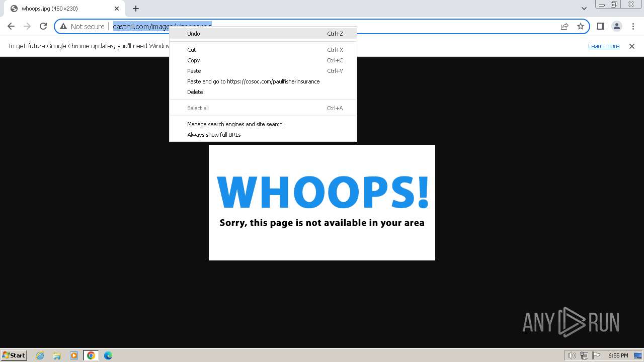Bookmark this tab with star icon
The image size is (644, 362).
click(x=581, y=26)
